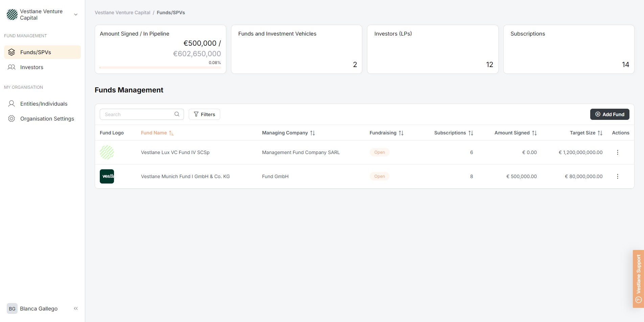644x322 pixels.
Task: Open Funds/SPVs in the sidebar
Action: (x=42, y=52)
